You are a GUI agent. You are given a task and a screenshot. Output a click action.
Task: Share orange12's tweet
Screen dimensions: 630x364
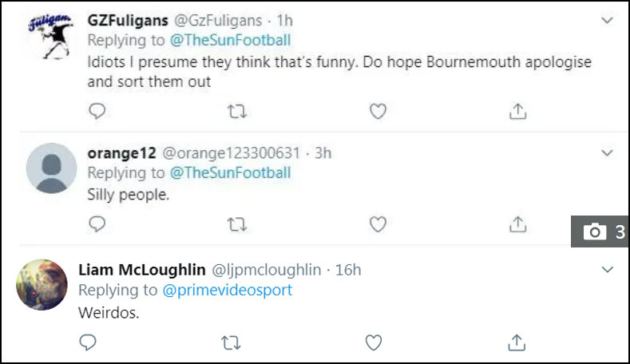517,224
